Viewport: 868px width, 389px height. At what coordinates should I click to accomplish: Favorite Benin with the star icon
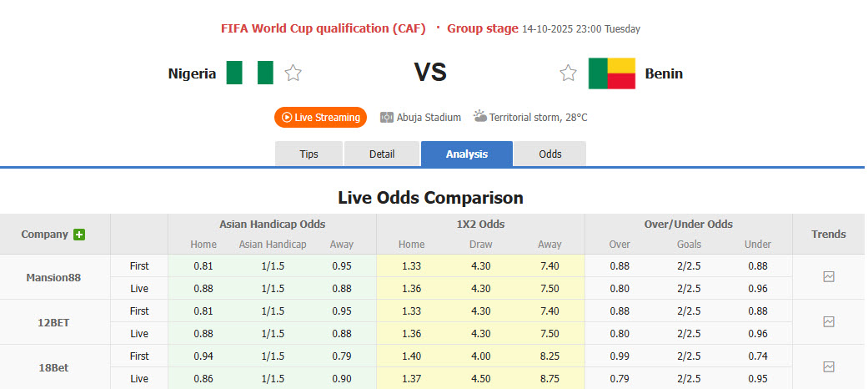[x=568, y=73]
